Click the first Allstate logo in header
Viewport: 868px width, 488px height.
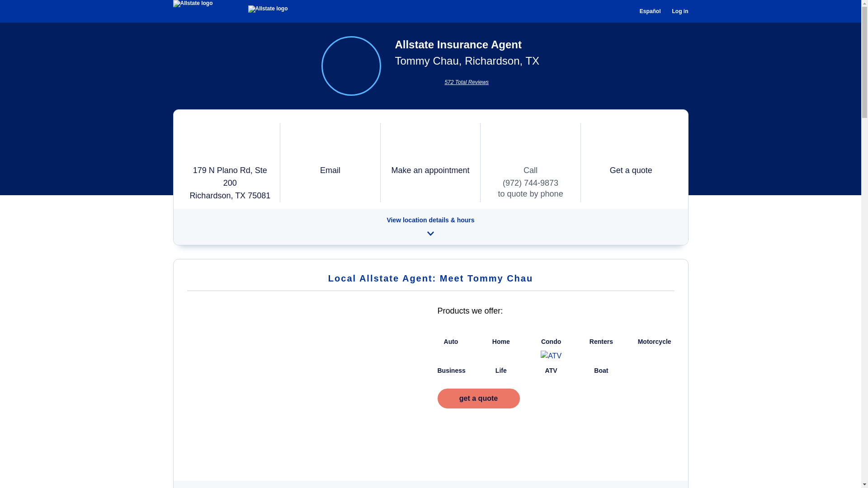(x=193, y=4)
